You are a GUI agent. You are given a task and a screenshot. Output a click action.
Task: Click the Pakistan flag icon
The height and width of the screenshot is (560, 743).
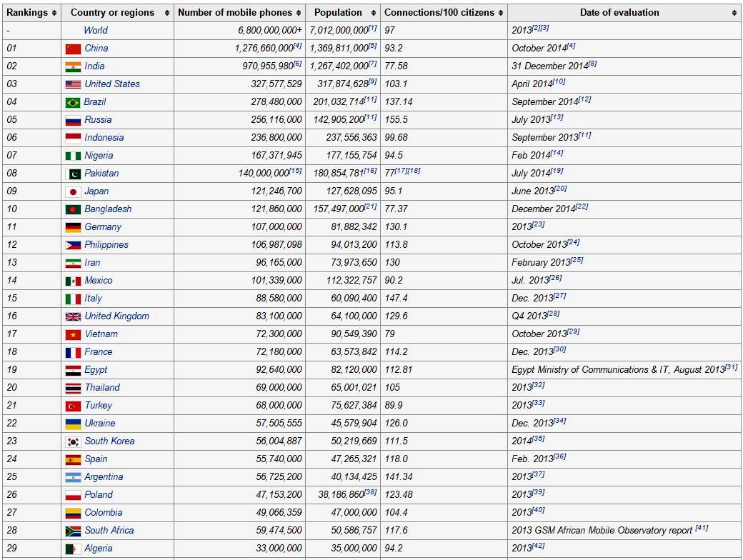click(x=73, y=174)
